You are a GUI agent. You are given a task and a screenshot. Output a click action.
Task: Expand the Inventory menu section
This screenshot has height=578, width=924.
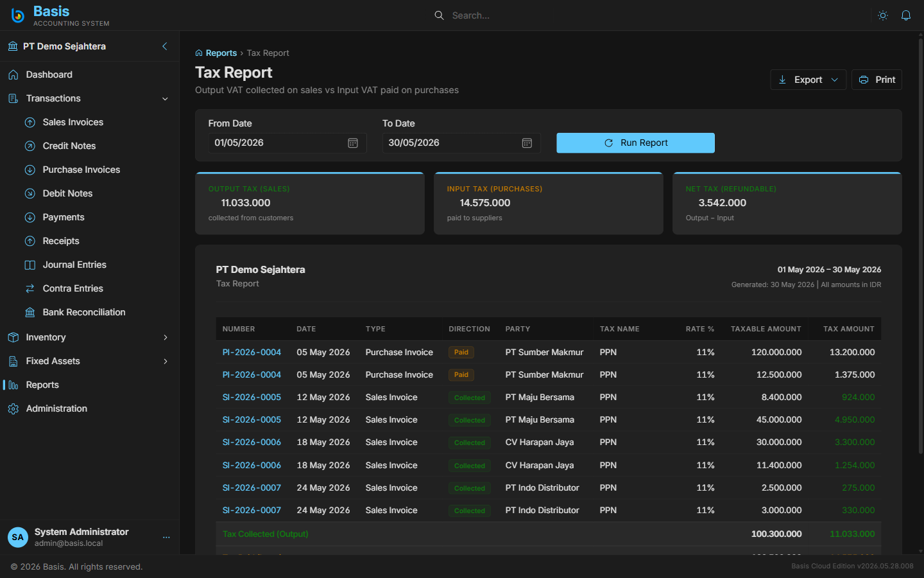90,337
